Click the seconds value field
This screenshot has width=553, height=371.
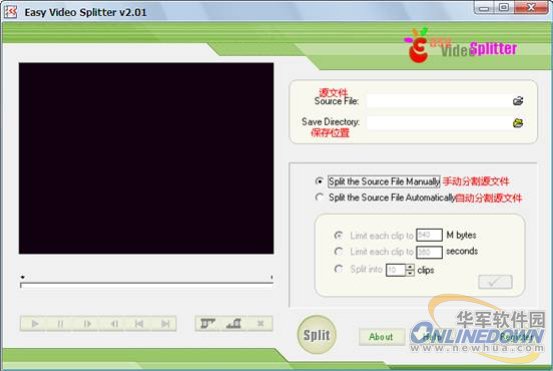[x=429, y=252]
